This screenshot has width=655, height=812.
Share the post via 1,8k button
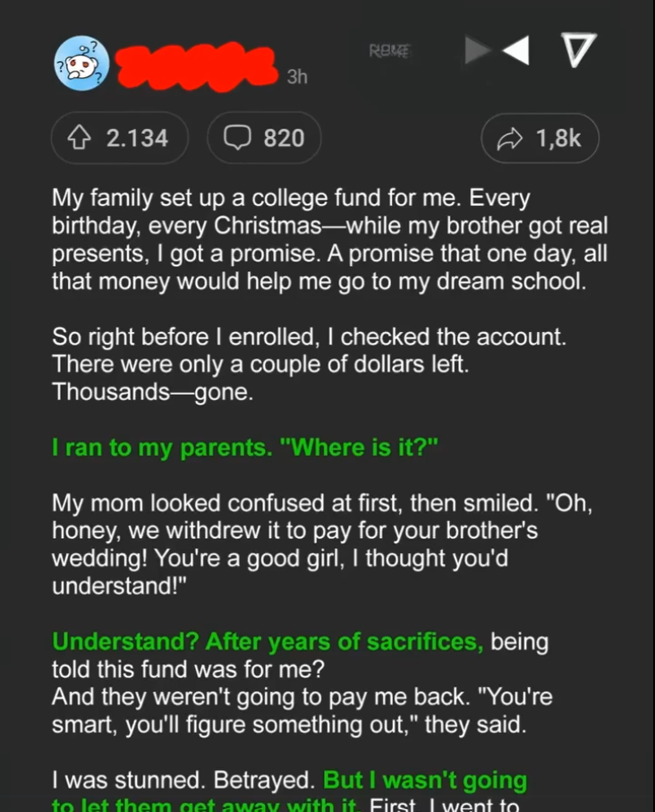pos(540,138)
